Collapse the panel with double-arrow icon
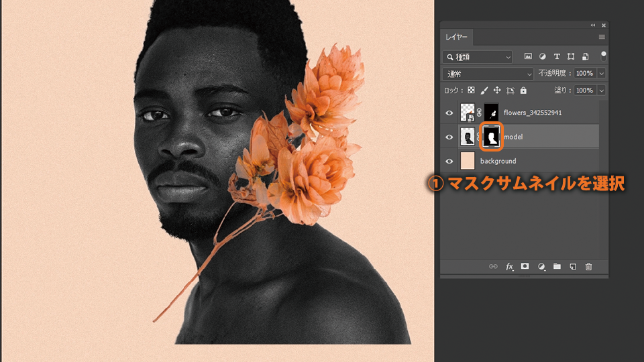Screen dimensions: 644x362 point(593,25)
